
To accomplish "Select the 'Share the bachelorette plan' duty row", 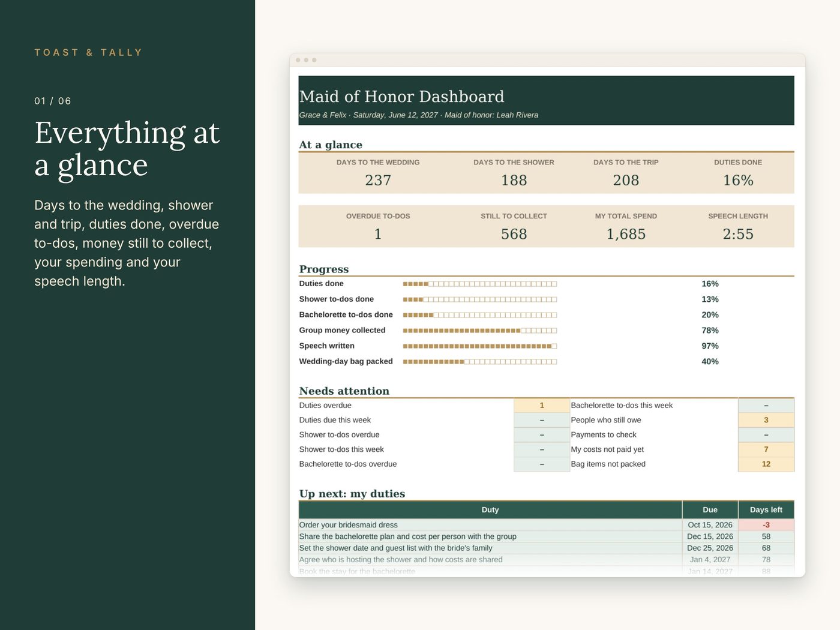I will coord(546,536).
